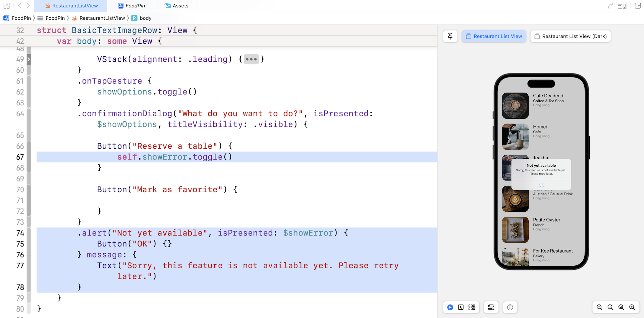Switch to the FoodPin project tab
Screen dimensions: 644x318
point(131,6)
